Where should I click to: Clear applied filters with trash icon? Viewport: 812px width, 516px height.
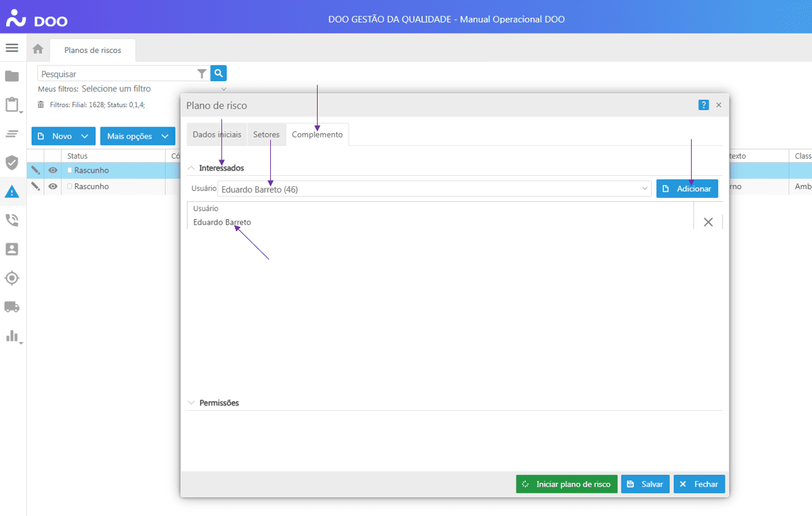[x=41, y=105]
